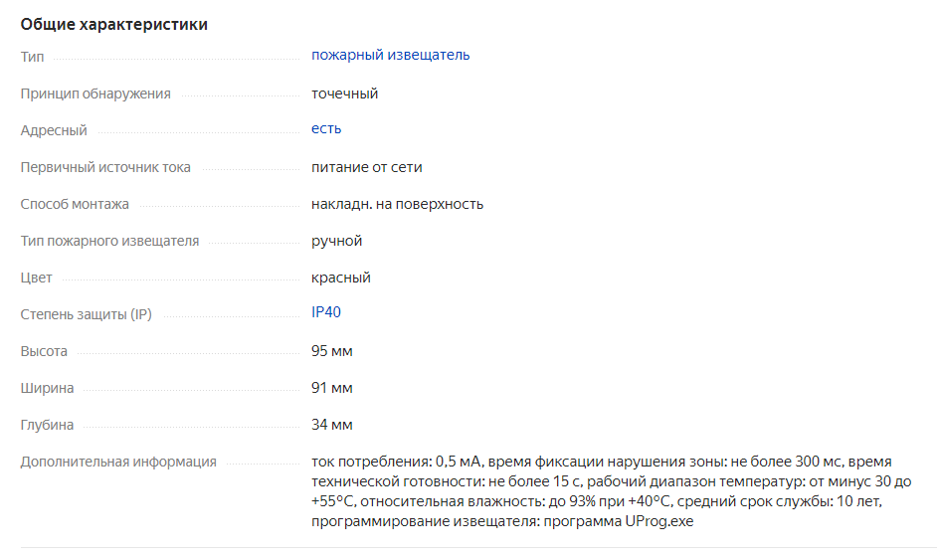This screenshot has height=560, width=937.
Task: Click the "Общие характеристики" heading
Action: click(114, 25)
